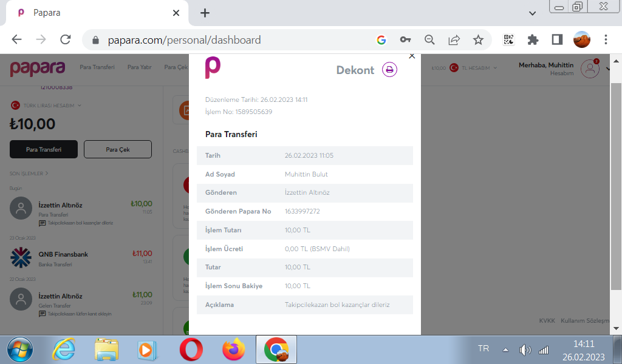
Task: Open saved passwords key icon
Action: pyautogui.click(x=405, y=39)
